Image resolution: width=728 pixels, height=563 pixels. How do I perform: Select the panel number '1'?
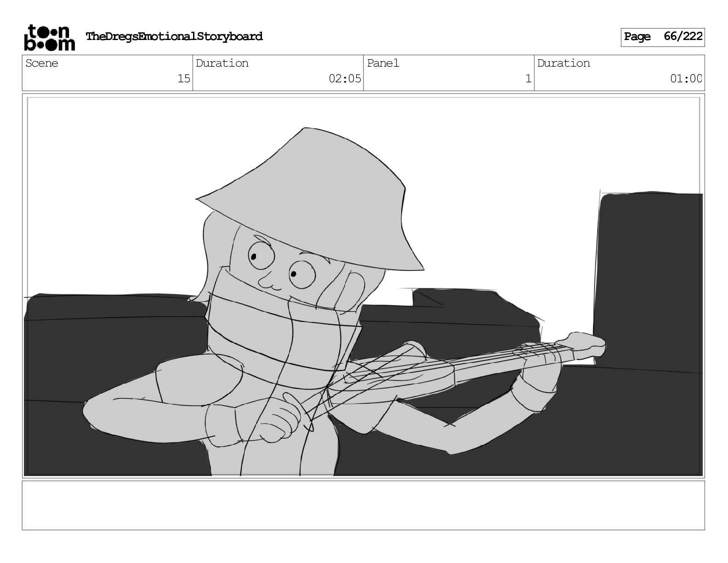coord(529,79)
